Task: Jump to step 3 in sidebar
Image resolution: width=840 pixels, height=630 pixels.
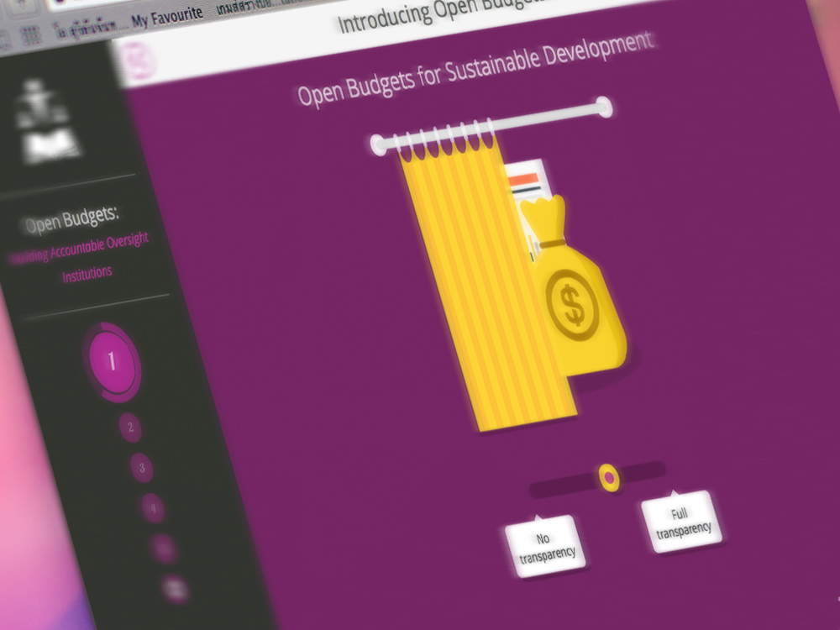Action: click(x=141, y=468)
